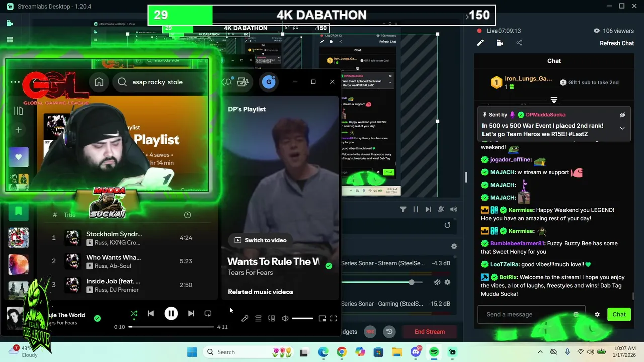Toggle Spotify shuffle

click(x=134, y=313)
